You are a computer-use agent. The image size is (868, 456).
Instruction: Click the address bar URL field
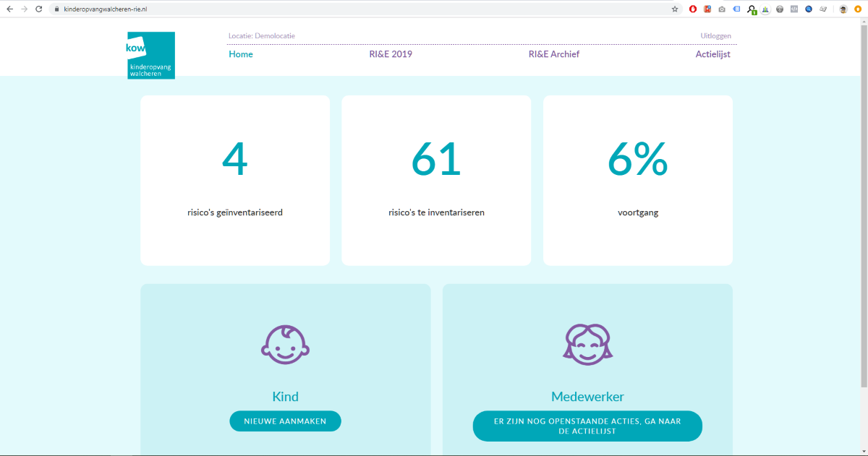pyautogui.click(x=362, y=9)
